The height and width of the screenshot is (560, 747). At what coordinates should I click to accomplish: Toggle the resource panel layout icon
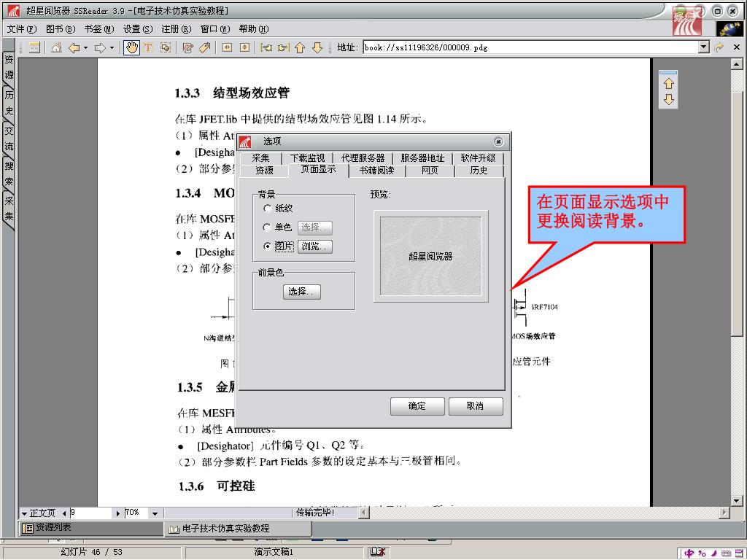[34, 47]
